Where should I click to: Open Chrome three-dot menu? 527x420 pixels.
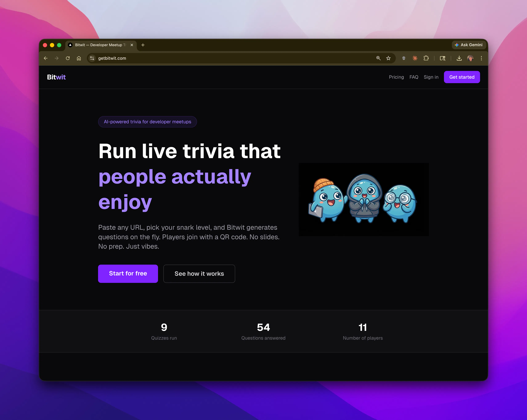click(481, 58)
